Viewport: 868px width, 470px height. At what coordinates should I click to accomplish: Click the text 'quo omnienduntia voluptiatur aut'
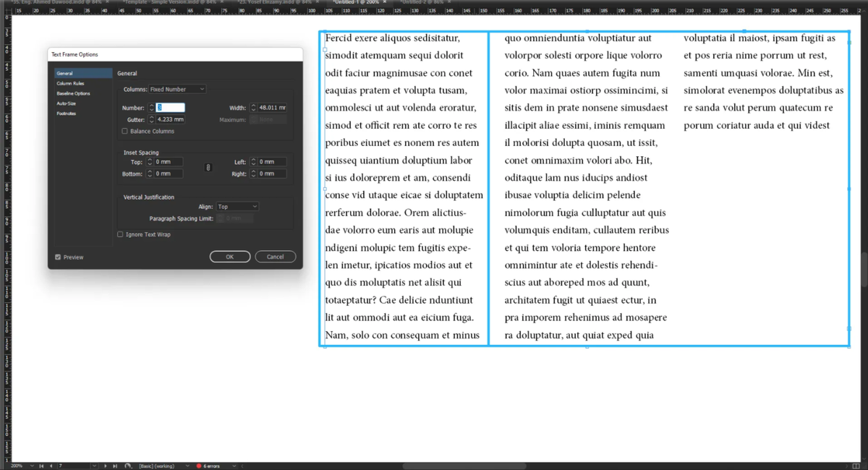(578, 38)
